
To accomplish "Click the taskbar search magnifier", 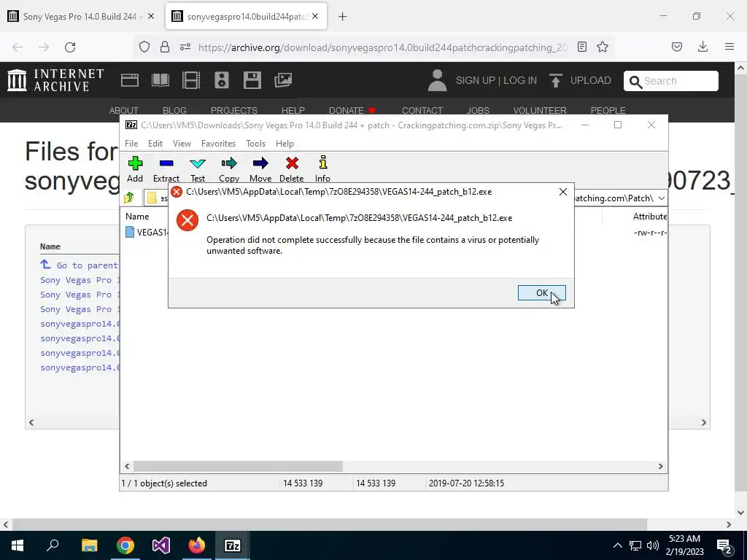I will click(x=53, y=545).
